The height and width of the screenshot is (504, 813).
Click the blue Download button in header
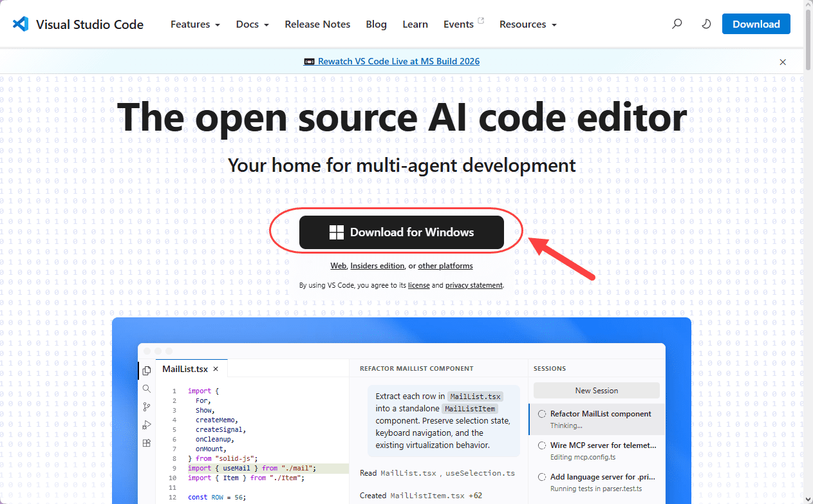pyautogui.click(x=756, y=24)
